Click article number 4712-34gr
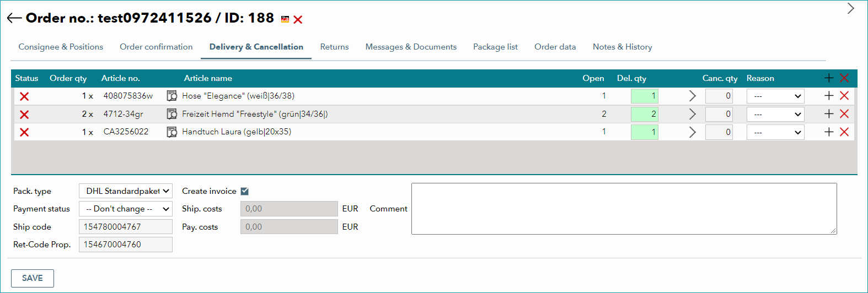The image size is (868, 293). 124,114
